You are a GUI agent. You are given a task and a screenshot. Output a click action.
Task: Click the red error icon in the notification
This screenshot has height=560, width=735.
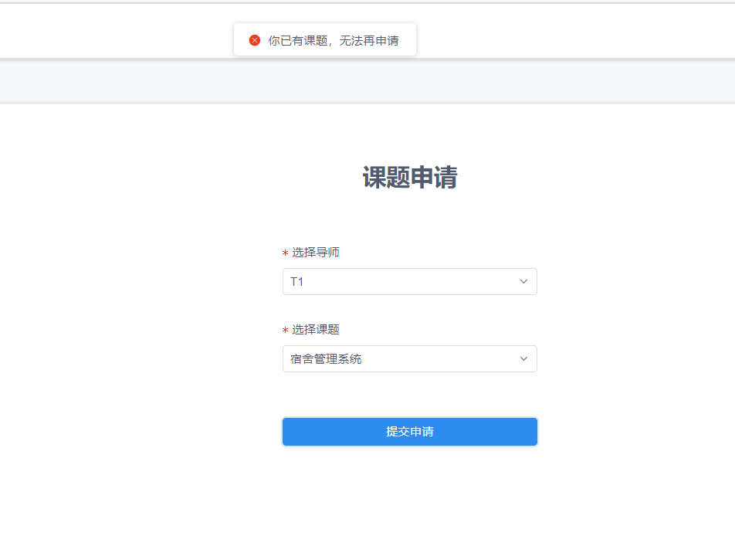(255, 40)
